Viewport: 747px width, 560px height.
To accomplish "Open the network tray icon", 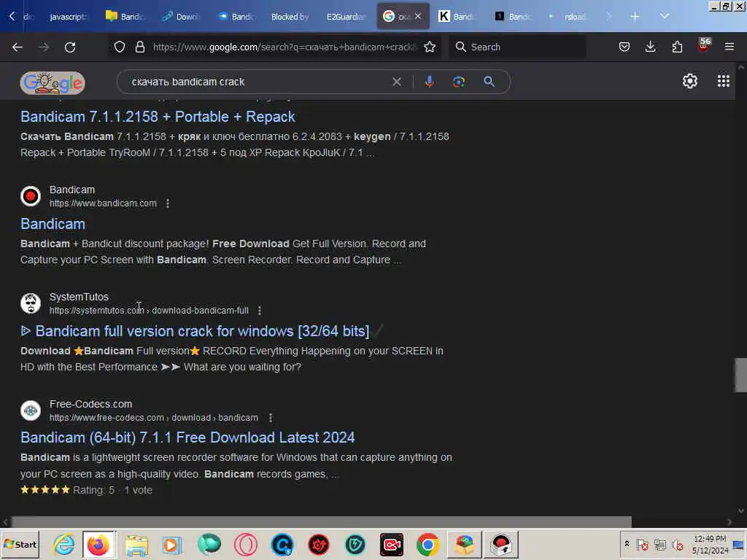I will pyautogui.click(x=659, y=544).
